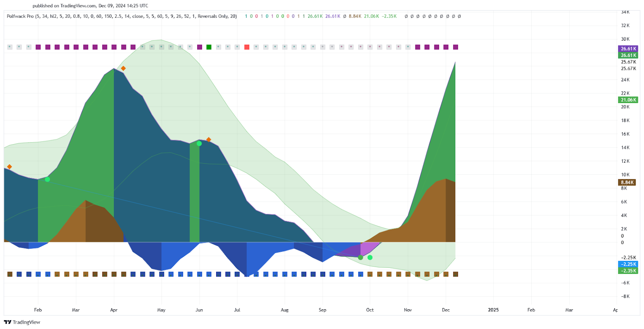Click the 18K price scale label

(625, 120)
